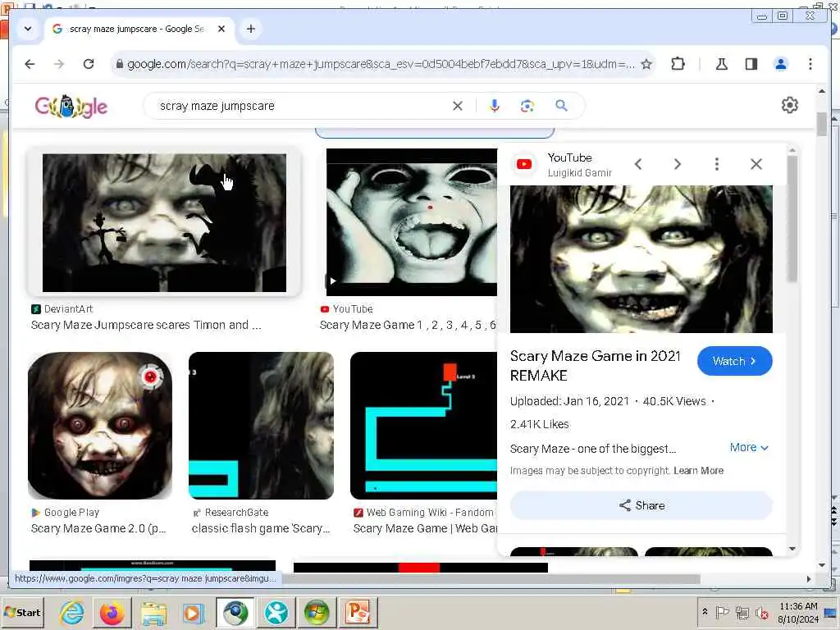The image size is (840, 630).
Task: Click the address bar URL
Action: pos(381,64)
